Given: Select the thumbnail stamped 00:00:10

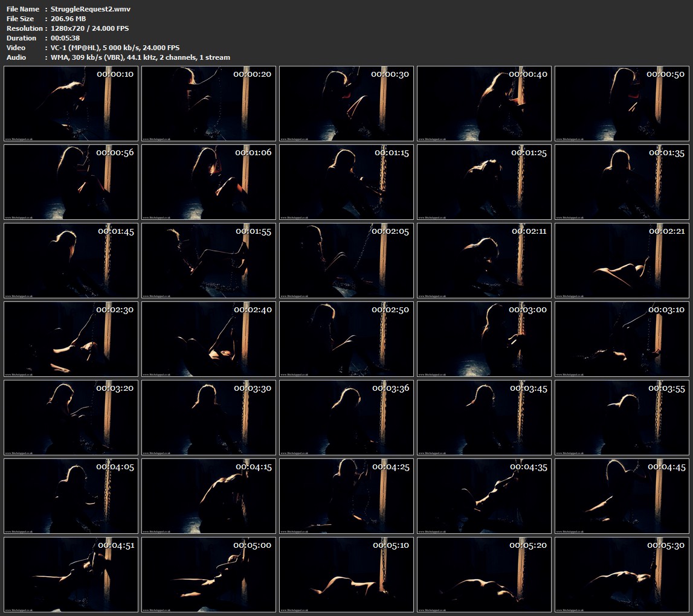Looking at the screenshot, I should tap(71, 103).
